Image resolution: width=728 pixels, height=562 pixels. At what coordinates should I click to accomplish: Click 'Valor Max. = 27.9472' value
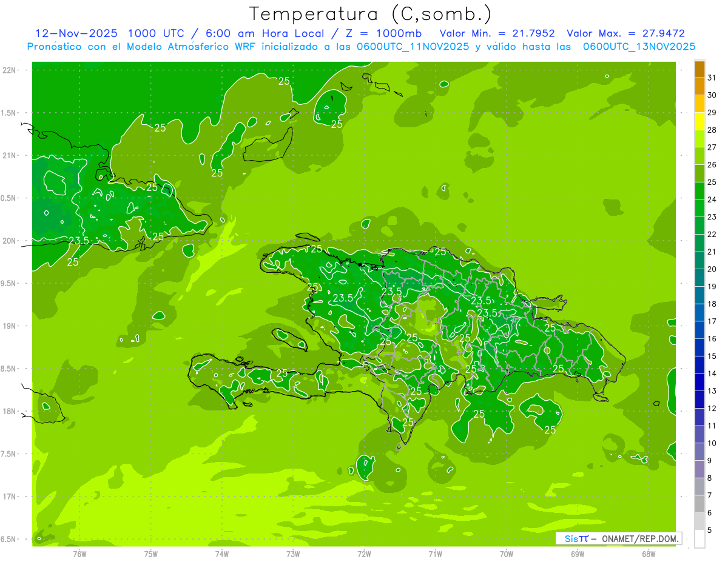point(625,33)
